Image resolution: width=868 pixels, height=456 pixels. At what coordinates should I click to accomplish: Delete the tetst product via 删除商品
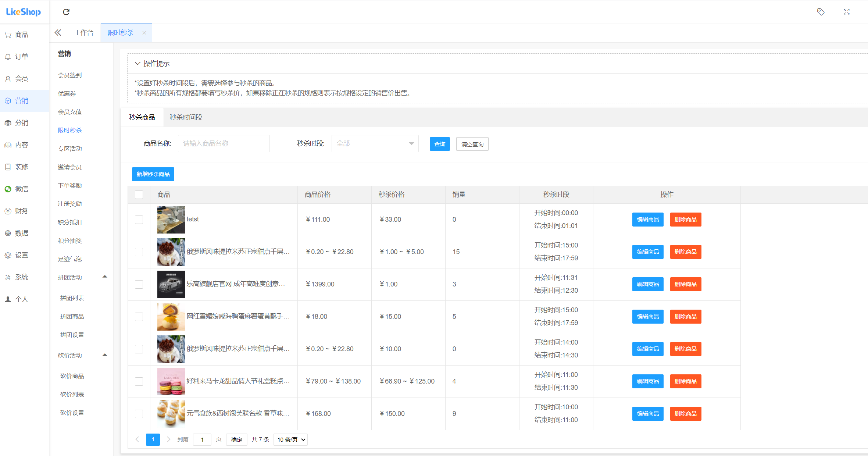point(685,220)
